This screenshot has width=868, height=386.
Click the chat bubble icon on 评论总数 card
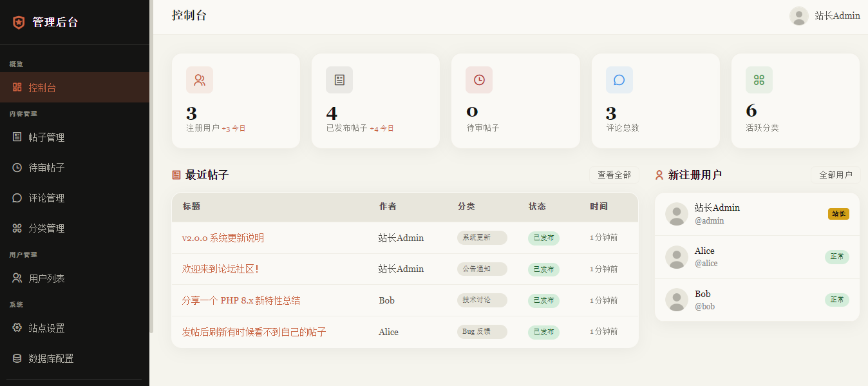619,80
